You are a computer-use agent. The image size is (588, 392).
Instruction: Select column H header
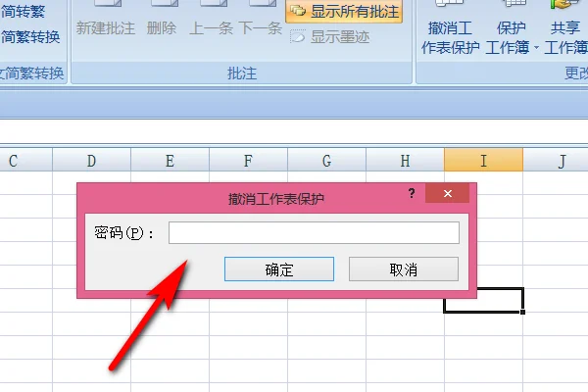click(405, 161)
